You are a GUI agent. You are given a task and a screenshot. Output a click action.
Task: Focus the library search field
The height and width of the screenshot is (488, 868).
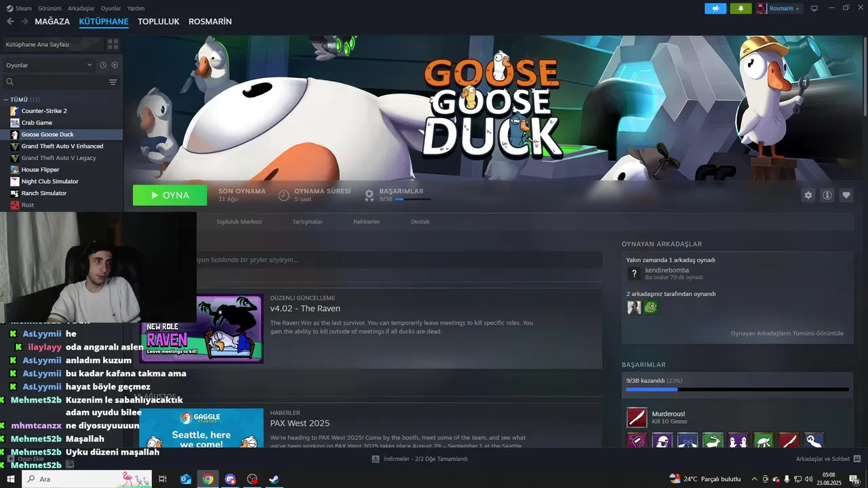point(56,82)
